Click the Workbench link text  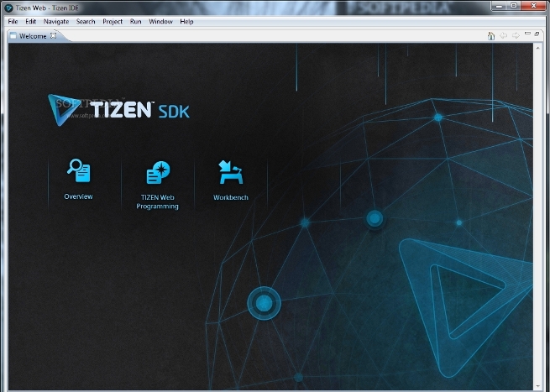pos(230,197)
